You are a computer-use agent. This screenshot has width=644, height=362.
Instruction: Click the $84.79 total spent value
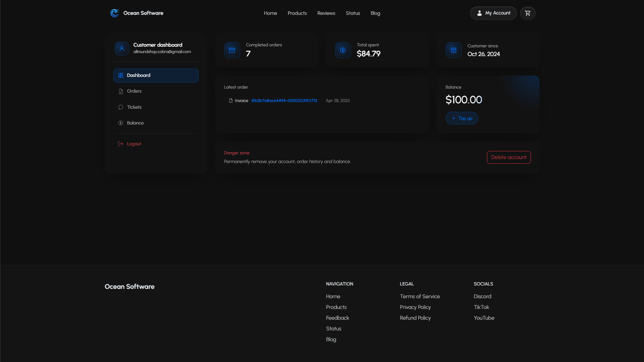pos(369,54)
